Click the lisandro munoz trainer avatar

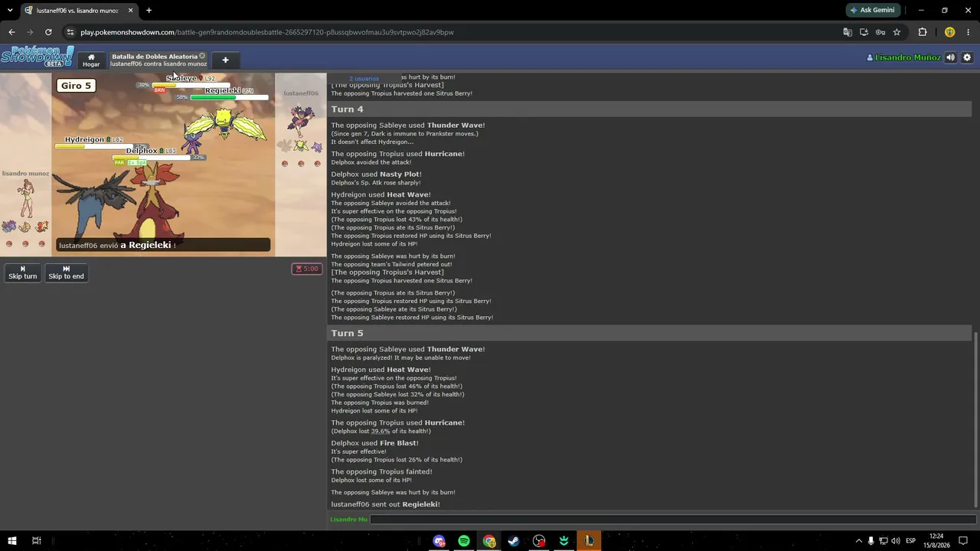click(x=26, y=199)
